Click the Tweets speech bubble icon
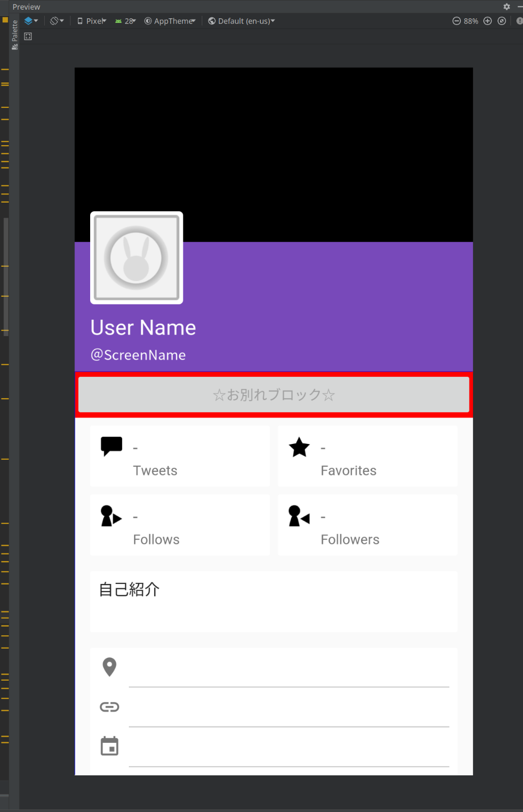Viewport: 523px width, 812px height. tap(112, 446)
